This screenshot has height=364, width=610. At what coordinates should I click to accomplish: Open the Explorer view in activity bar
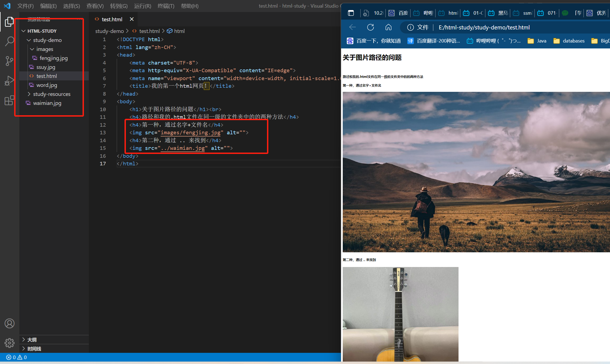click(9, 22)
